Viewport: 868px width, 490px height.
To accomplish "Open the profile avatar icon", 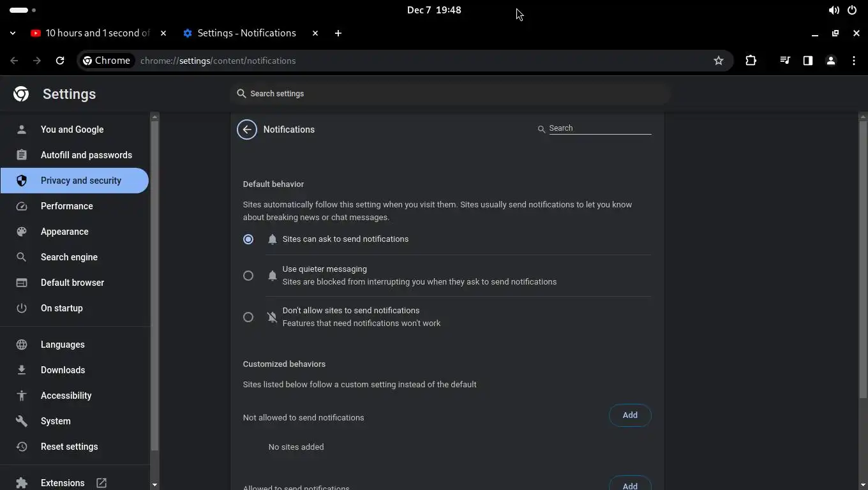I will point(831,61).
